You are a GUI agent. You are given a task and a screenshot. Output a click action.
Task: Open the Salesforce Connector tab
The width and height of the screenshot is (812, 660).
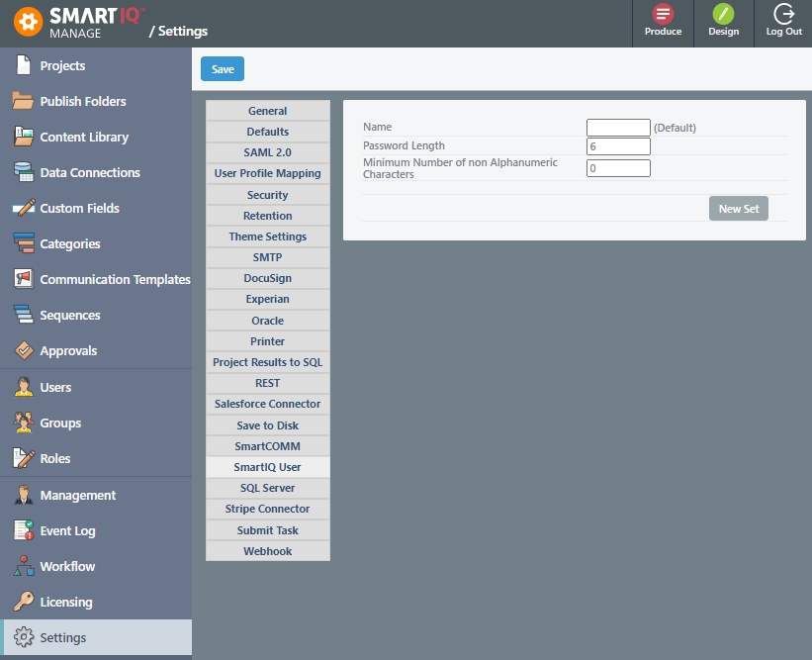tap(267, 404)
